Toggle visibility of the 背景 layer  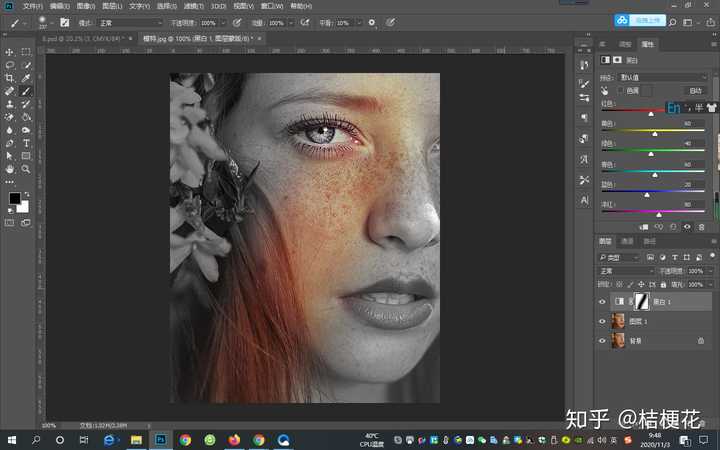[x=602, y=341]
